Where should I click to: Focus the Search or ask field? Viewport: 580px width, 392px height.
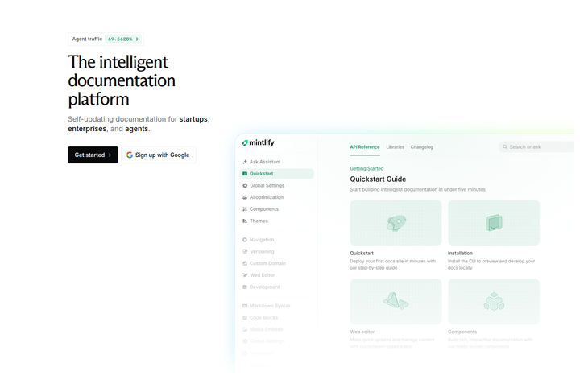click(536, 146)
